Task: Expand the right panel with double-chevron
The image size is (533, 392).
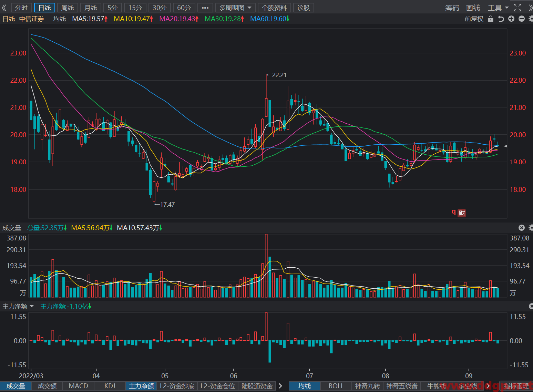Action: coord(531,8)
